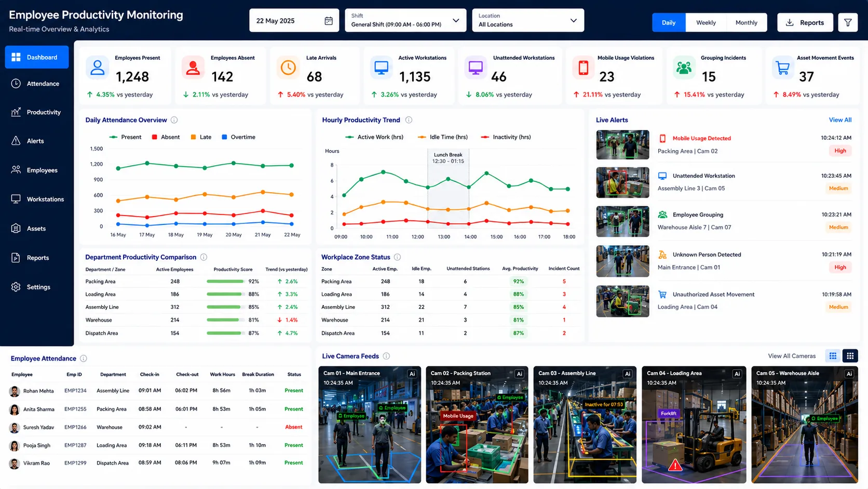Image resolution: width=868 pixels, height=489 pixels.
Task: Click Packing Area productivity score bar
Action: (226, 282)
